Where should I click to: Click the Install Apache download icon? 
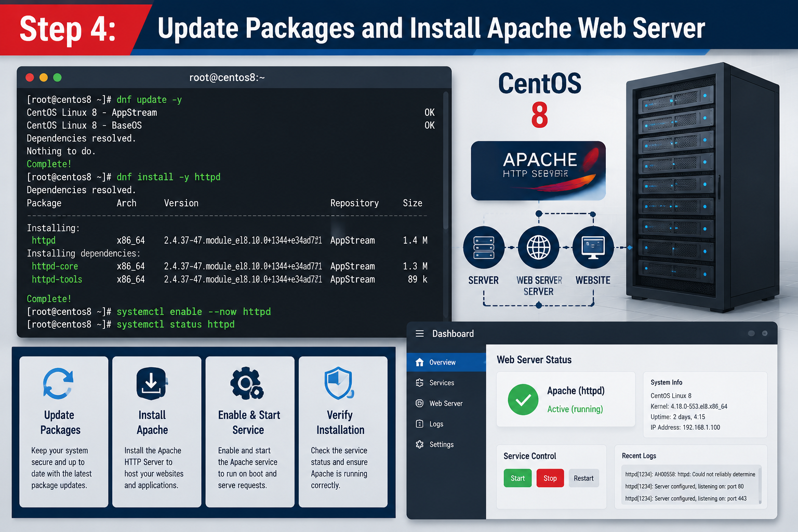coord(152,383)
